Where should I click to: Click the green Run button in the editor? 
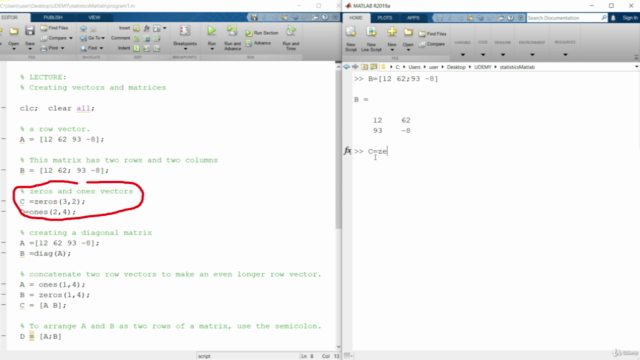click(211, 31)
